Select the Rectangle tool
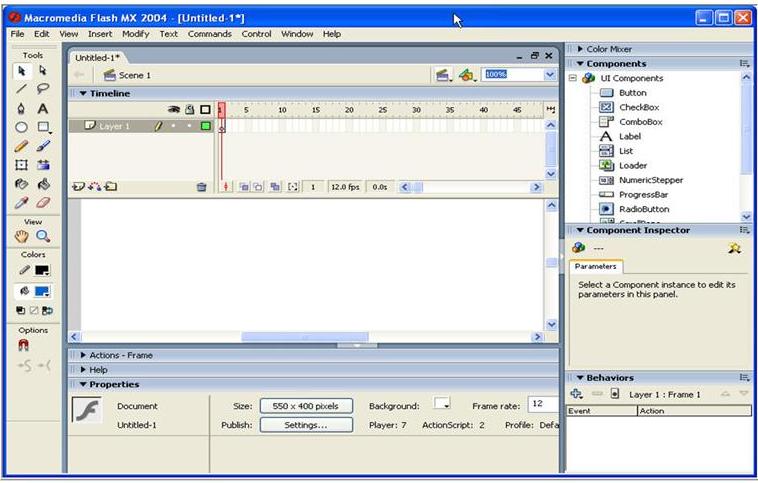This screenshot has height=483, width=758. pos(44,127)
